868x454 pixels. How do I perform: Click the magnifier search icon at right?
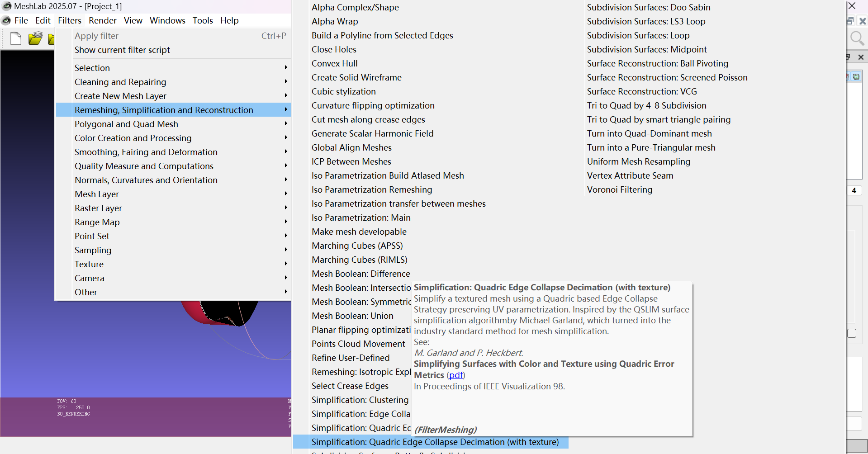pos(857,38)
